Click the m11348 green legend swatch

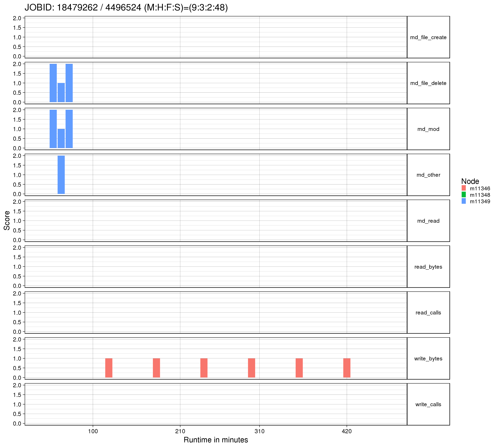tap(464, 195)
